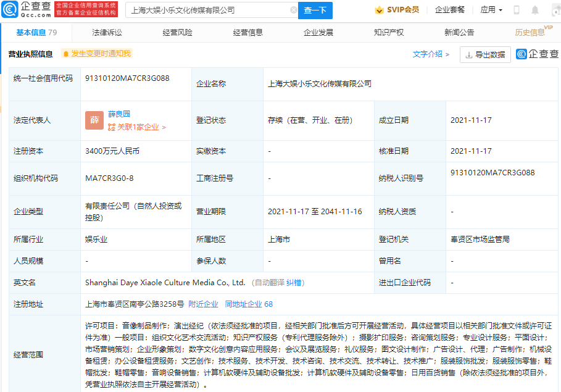Screen dimensions: 561x392
Task: Click the credit code 91310120MA7CR3G088 in the first row
Action: pyautogui.click(x=127, y=78)
